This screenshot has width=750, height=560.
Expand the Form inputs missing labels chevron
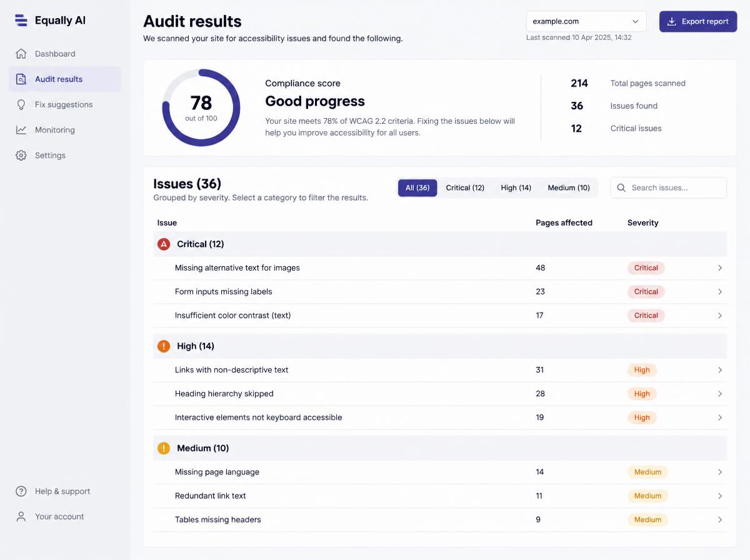click(x=720, y=292)
